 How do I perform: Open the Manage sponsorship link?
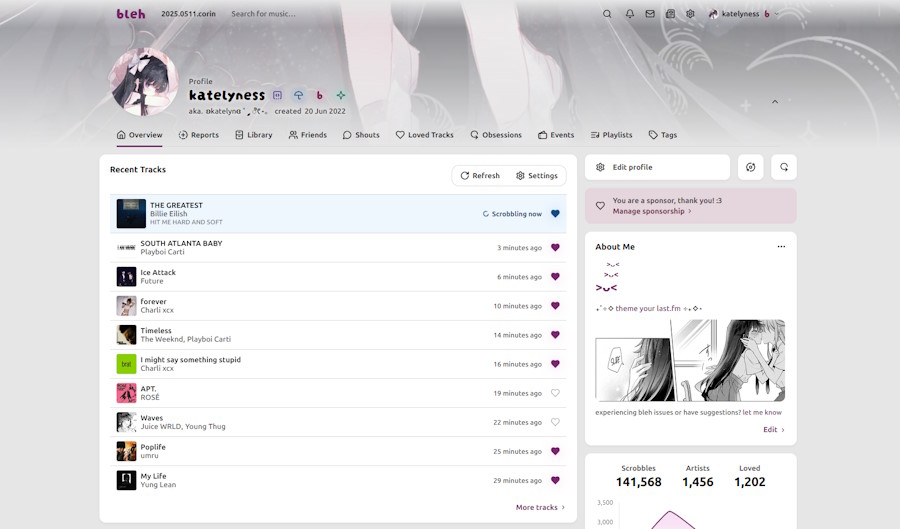[x=651, y=211]
